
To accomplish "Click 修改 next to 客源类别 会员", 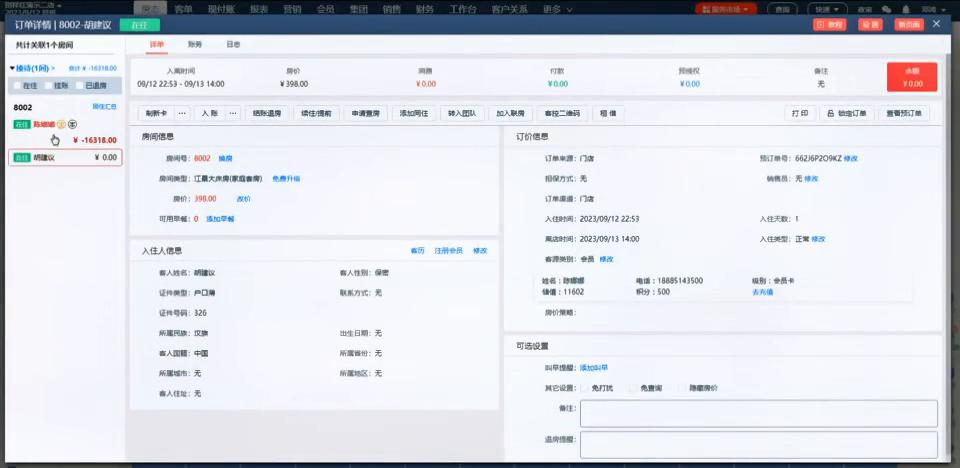I will [606, 259].
